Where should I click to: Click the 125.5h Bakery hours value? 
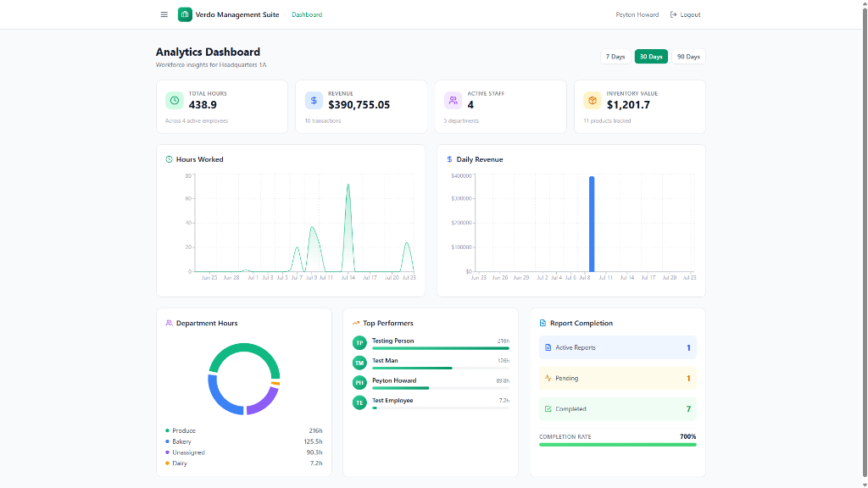[313, 441]
